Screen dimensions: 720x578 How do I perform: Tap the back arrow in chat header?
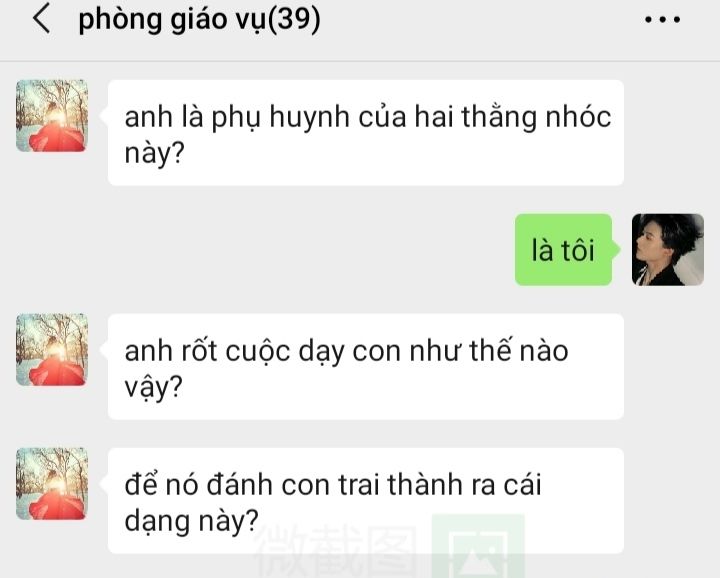pyautogui.click(x=41, y=18)
